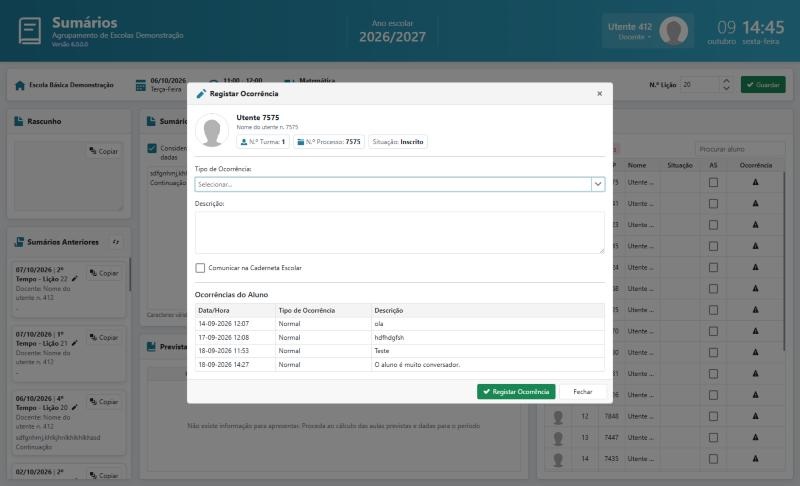Click the Fechar button
Screen dimensions: 800x486
pyautogui.click(x=583, y=392)
